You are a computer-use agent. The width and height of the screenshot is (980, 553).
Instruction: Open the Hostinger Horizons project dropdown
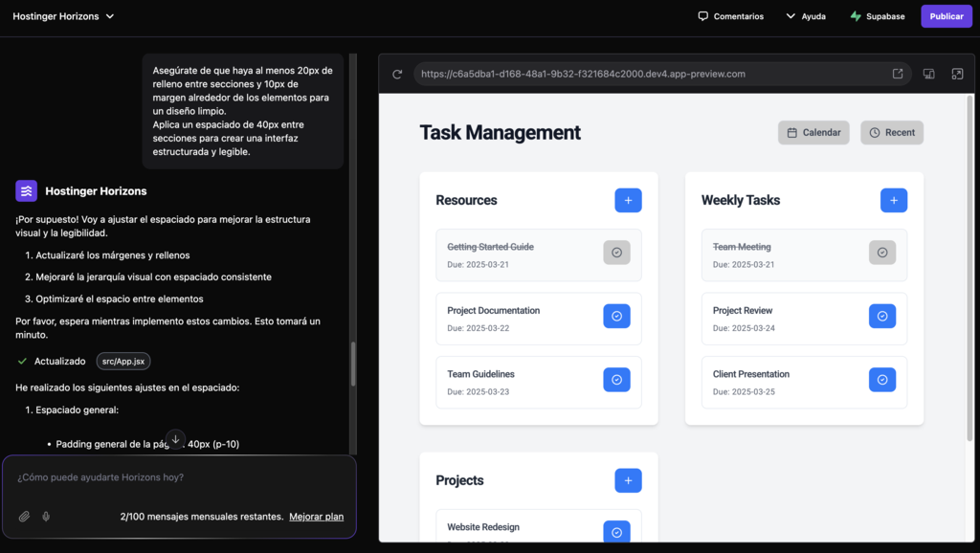(63, 16)
